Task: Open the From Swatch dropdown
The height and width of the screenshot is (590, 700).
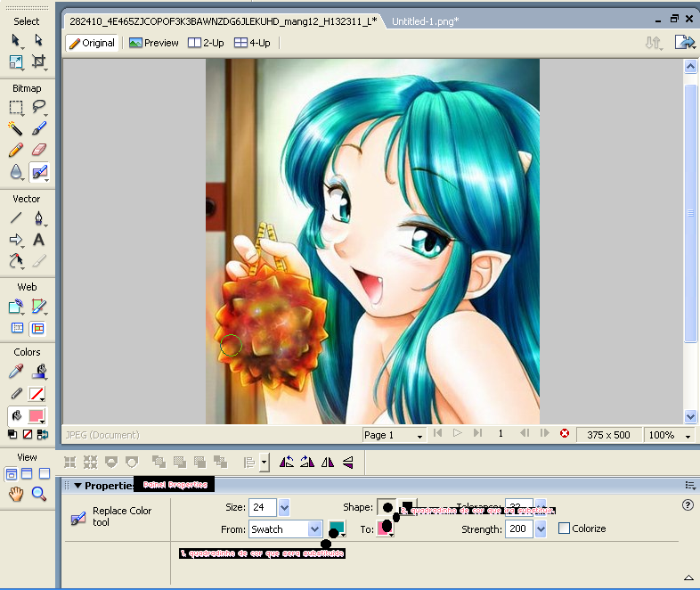Action: pyautogui.click(x=315, y=529)
